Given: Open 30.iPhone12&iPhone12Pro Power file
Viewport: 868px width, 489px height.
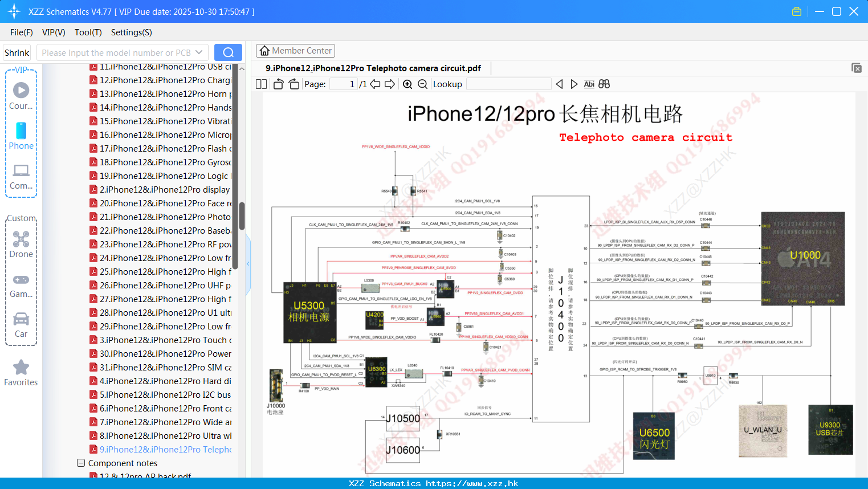Looking at the screenshot, I should pos(160,354).
